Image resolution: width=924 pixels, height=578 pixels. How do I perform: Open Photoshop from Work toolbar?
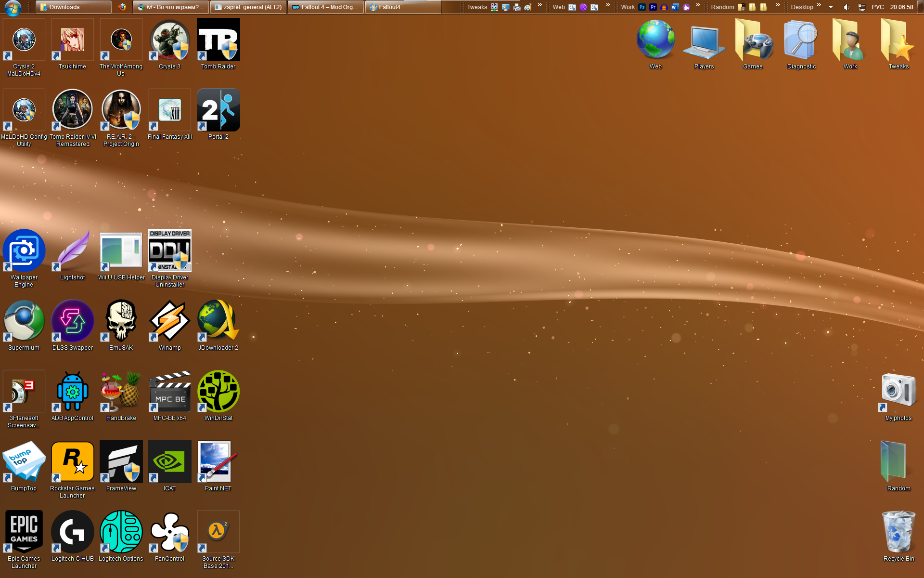(642, 7)
